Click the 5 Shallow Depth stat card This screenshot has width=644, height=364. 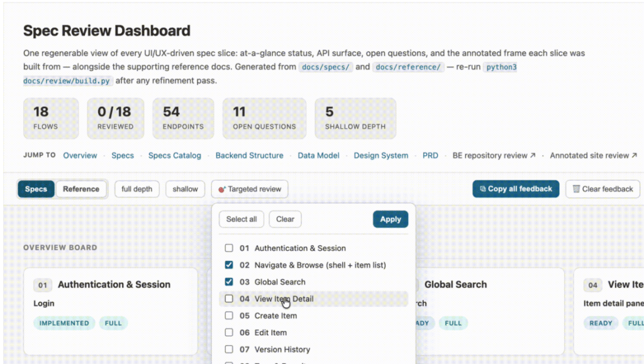click(x=355, y=118)
